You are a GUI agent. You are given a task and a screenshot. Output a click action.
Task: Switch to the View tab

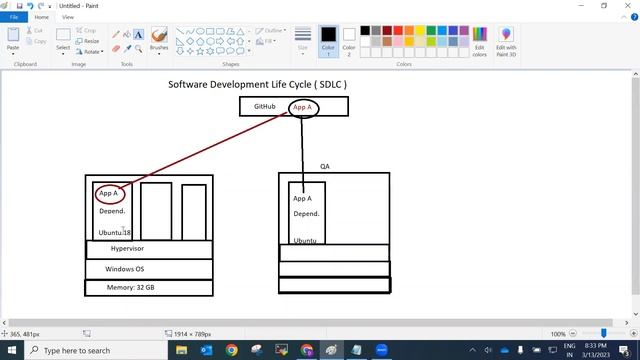tap(68, 17)
